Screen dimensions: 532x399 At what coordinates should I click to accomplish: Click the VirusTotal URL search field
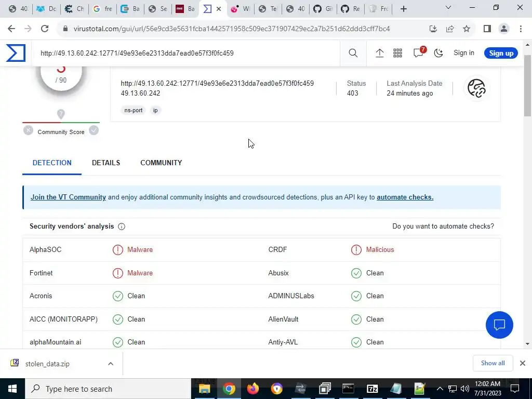coord(187,54)
